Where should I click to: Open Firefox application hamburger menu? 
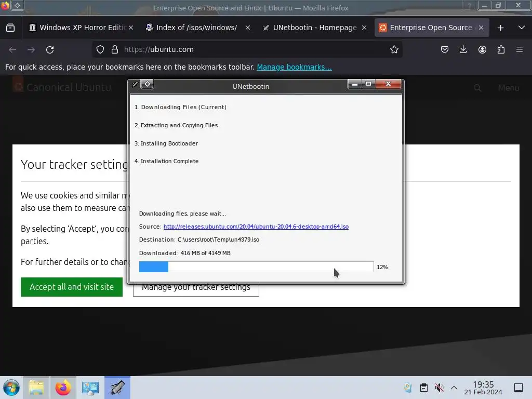520,49
